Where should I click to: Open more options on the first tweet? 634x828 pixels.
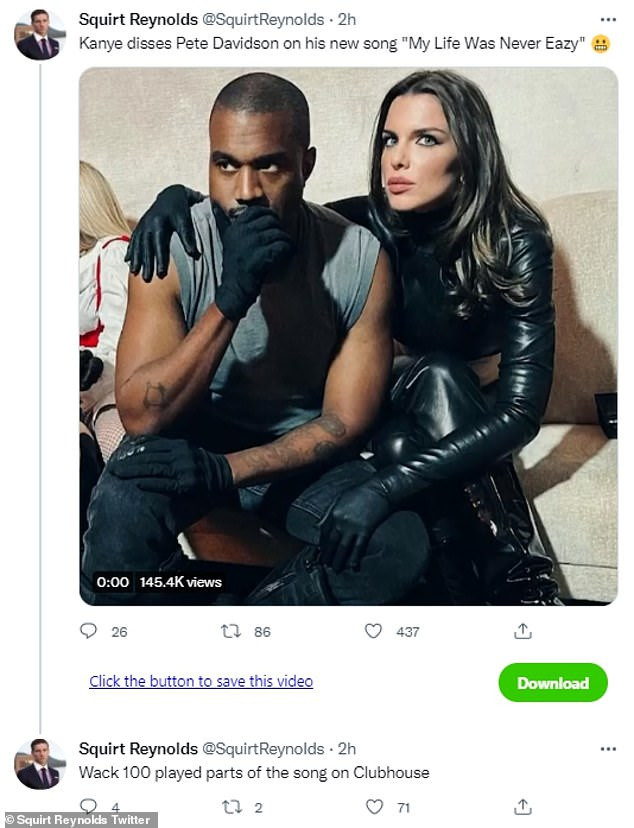608,19
